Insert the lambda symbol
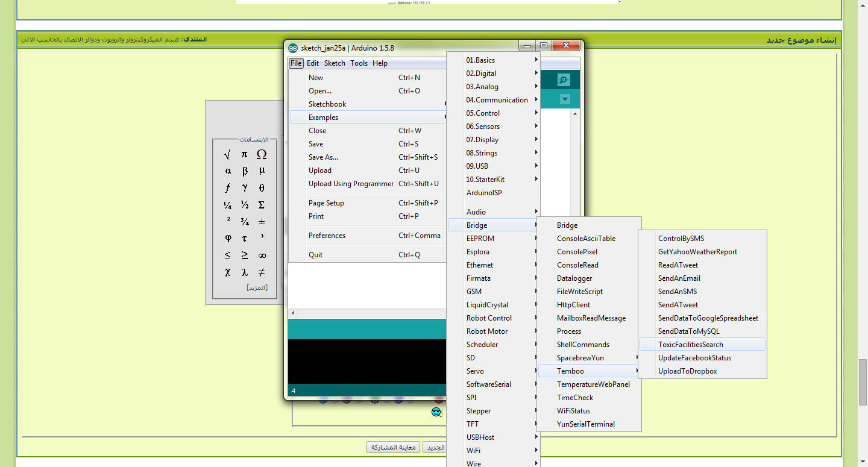This screenshot has width=868, height=467. [245, 272]
